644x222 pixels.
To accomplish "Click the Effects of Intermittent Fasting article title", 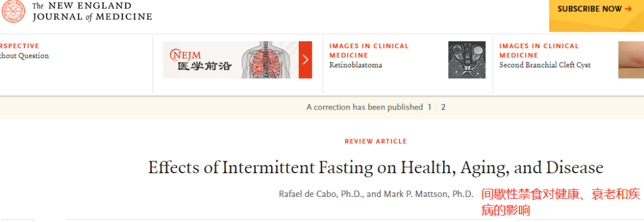I will [x=376, y=168].
